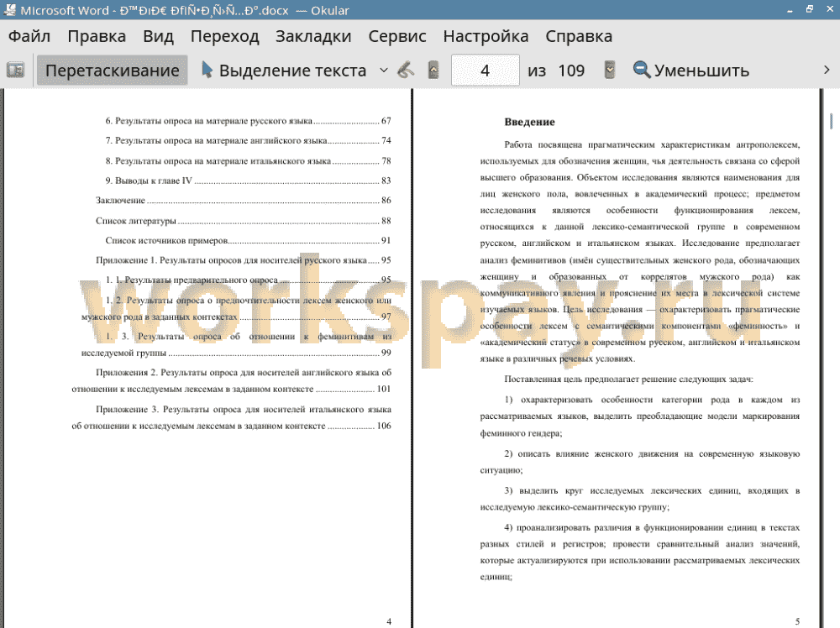Open the Справка menu
The image size is (840, 628).
click(579, 36)
